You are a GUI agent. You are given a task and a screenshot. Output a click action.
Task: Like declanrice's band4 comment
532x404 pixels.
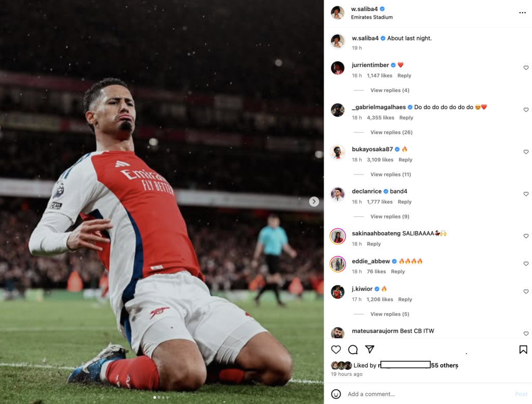(x=526, y=194)
